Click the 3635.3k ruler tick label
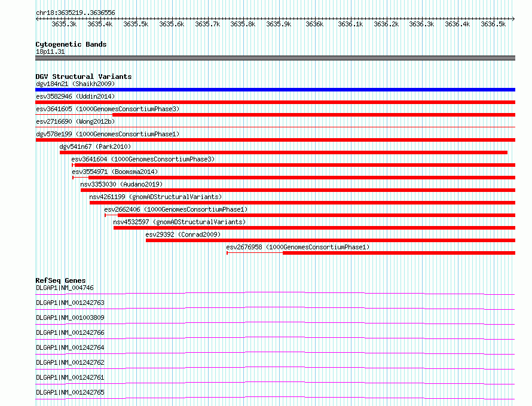The width and height of the screenshot is (532, 406). [64, 25]
